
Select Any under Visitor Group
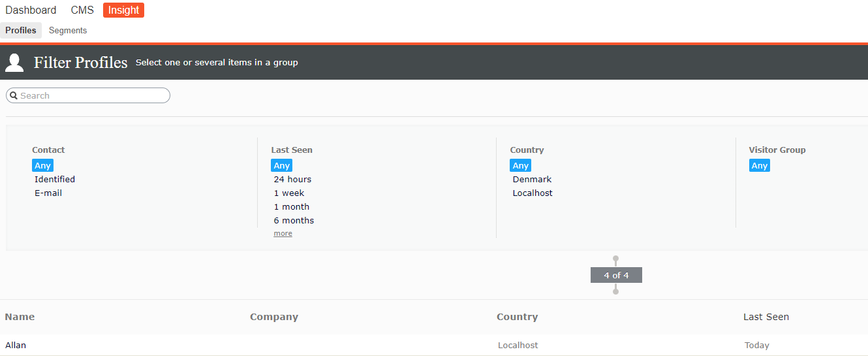pyautogui.click(x=759, y=166)
